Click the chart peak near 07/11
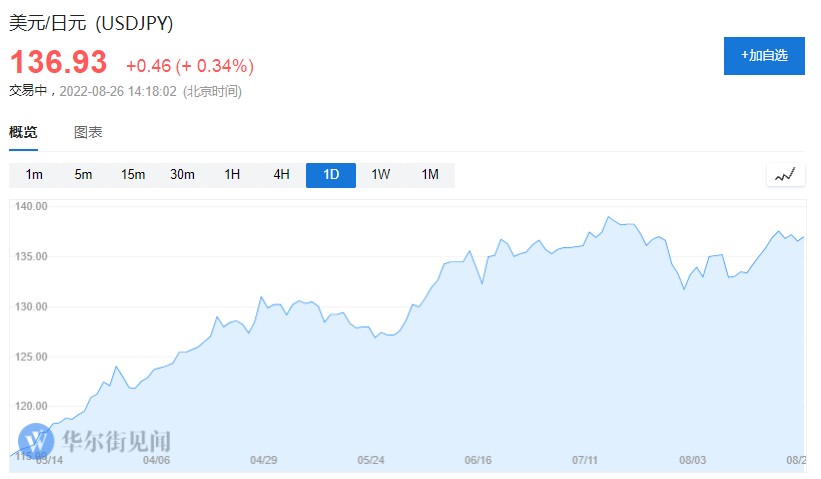821x479 pixels. [x=608, y=216]
